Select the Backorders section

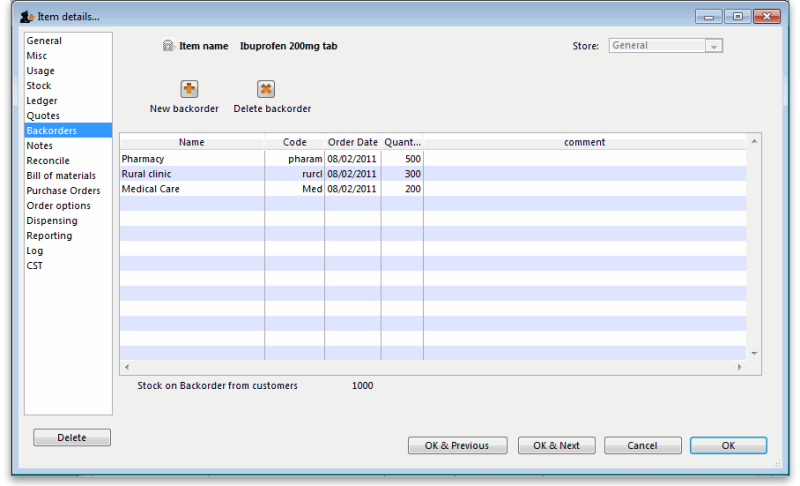click(68, 131)
